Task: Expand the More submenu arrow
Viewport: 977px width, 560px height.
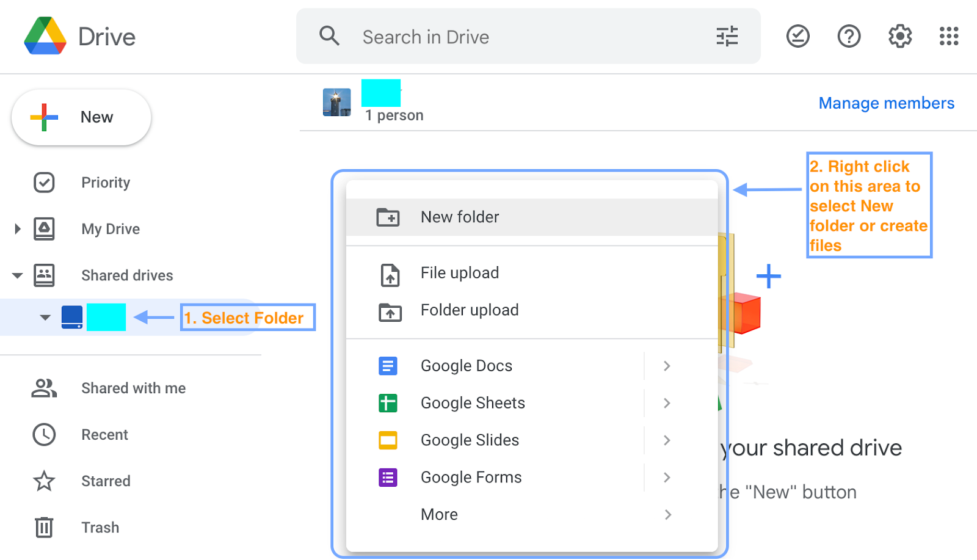Action: (x=667, y=515)
